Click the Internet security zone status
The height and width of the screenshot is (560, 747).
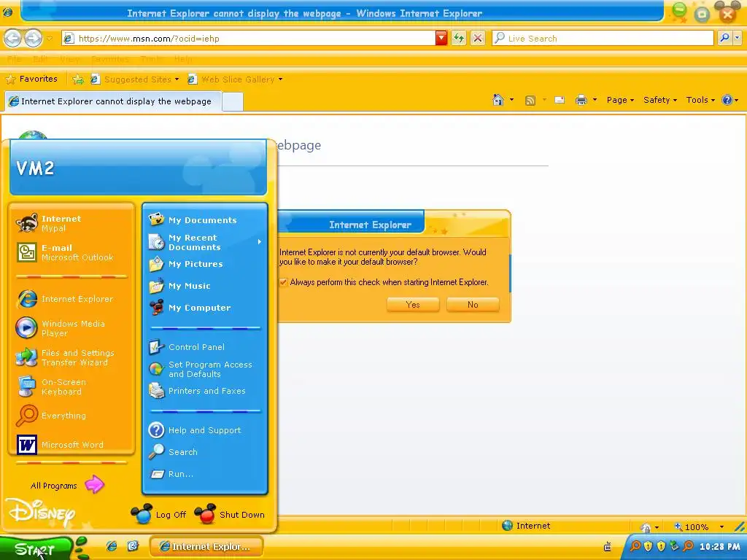527,526
